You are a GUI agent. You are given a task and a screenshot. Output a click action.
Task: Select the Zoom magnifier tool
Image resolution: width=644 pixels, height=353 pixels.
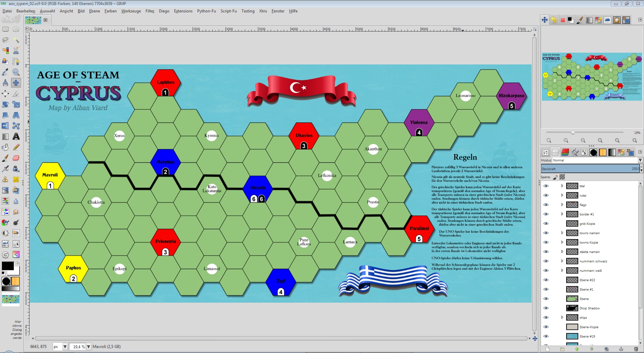click(x=16, y=72)
